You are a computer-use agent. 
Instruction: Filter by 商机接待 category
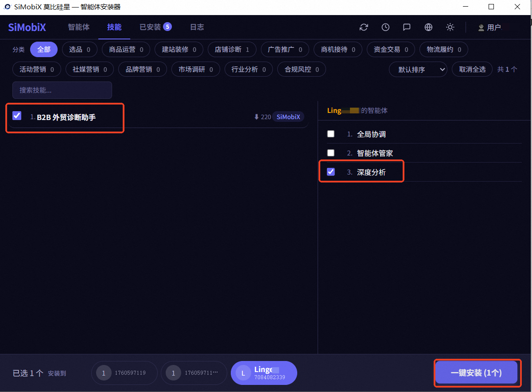[338, 50]
